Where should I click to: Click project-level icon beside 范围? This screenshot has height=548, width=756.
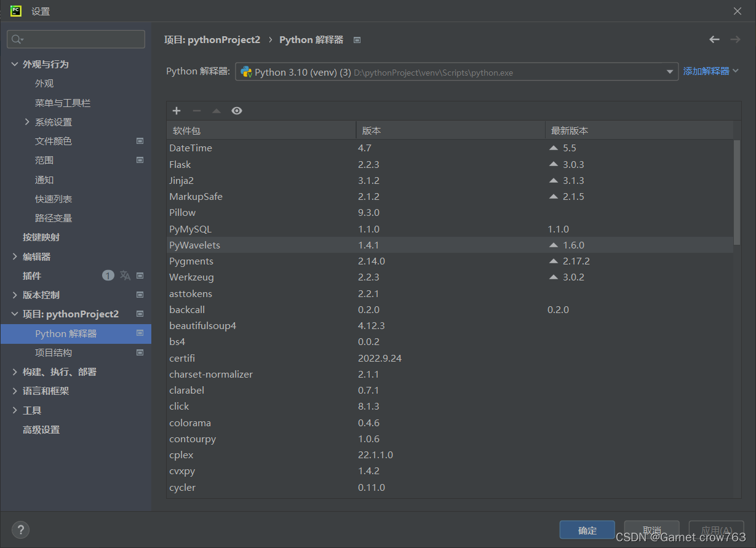[140, 160]
